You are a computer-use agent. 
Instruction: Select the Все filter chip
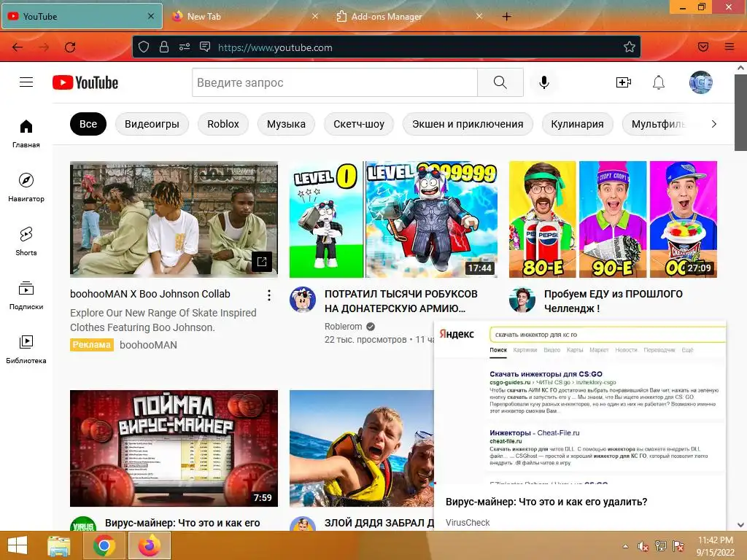tap(88, 124)
